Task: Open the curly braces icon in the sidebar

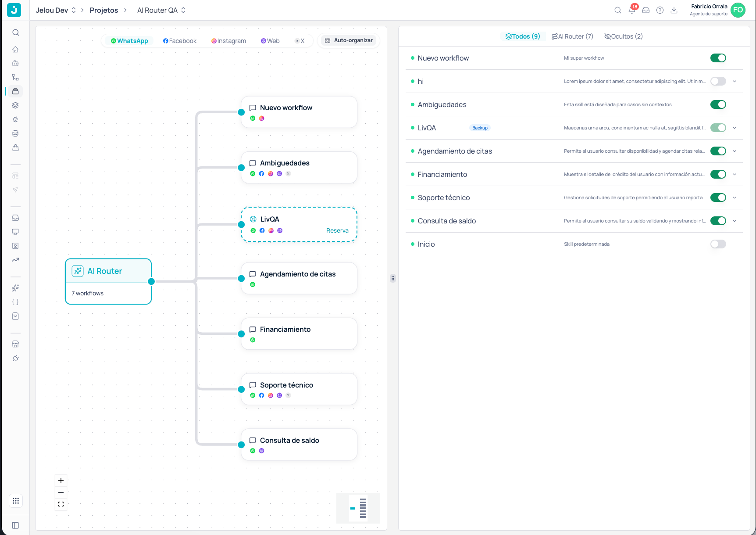Action: coord(15,302)
